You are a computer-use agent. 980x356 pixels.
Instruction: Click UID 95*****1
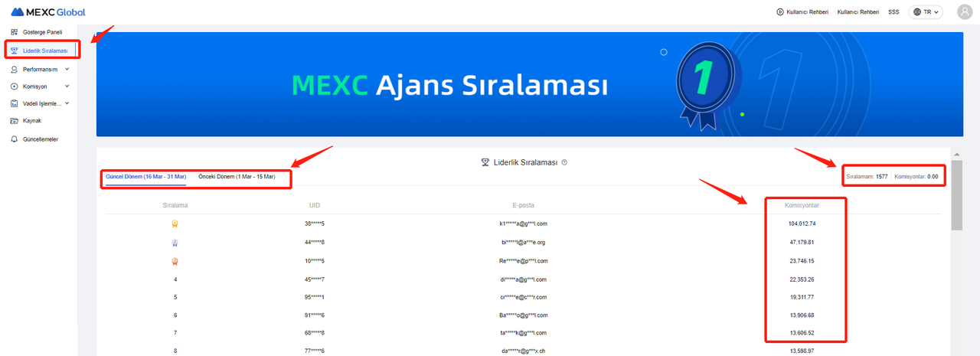pos(315,297)
